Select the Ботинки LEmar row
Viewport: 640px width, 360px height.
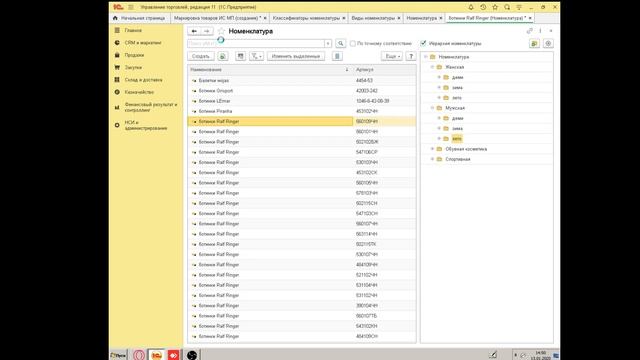[x=302, y=101]
